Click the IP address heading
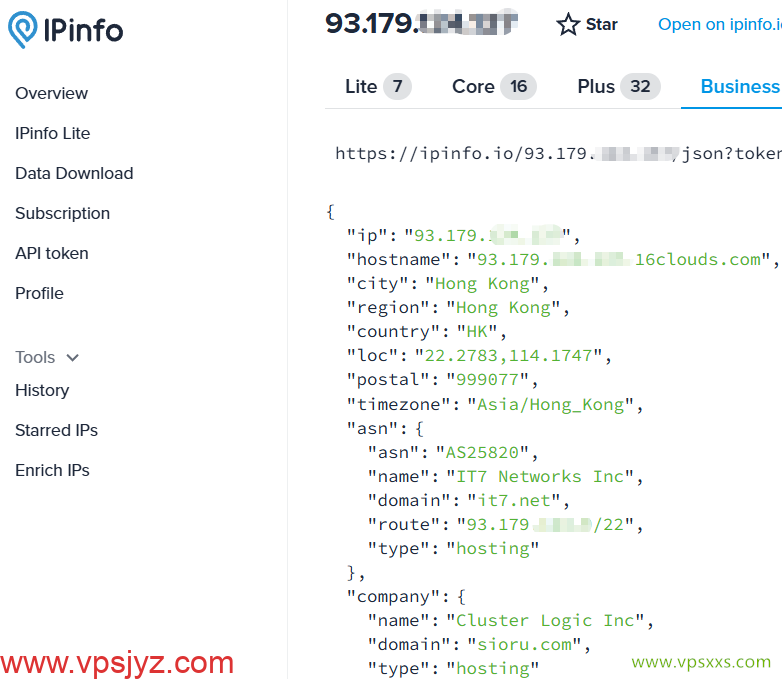The image size is (782, 679). click(421, 24)
